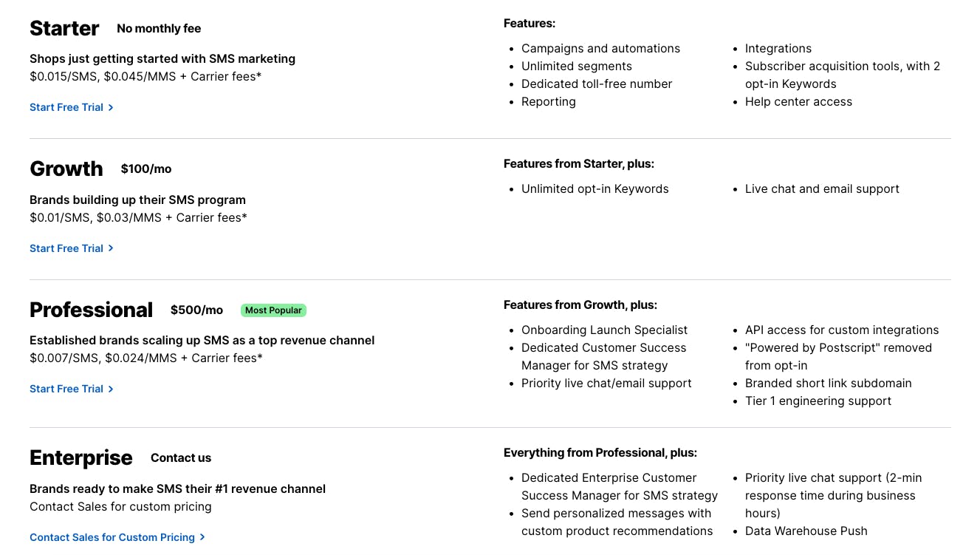Click the $100/mo price label
Screen dimensions: 980x555
146,169
